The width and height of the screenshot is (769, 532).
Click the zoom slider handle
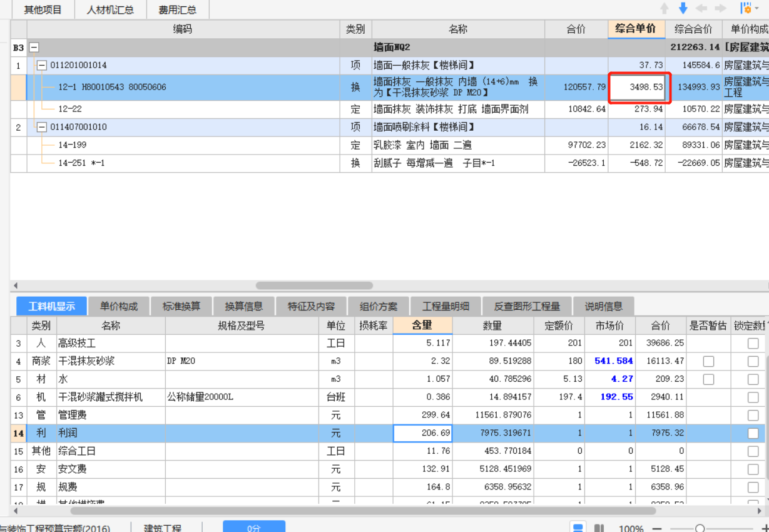700,528
